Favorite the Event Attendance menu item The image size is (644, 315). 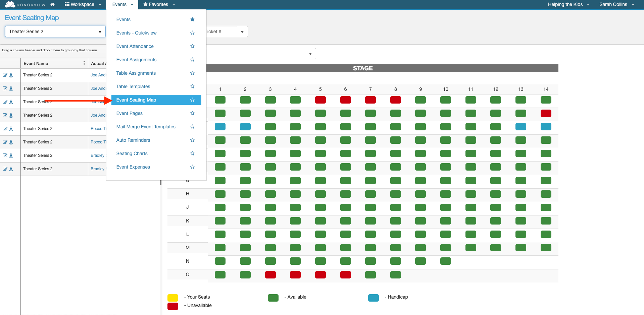pos(192,46)
